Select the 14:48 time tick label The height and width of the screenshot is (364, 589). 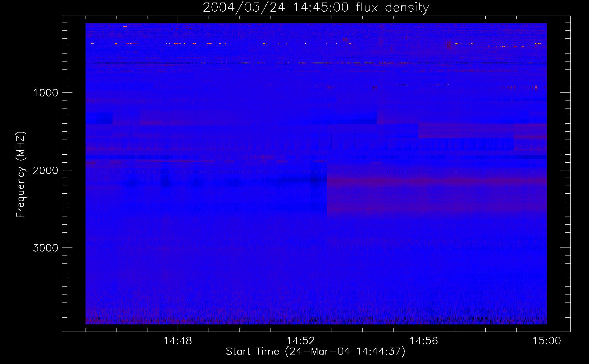tap(178, 341)
